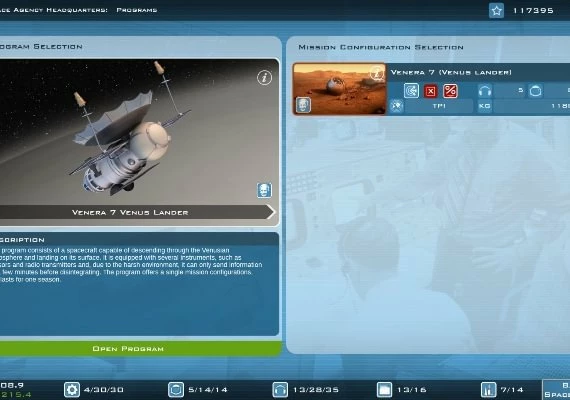Open info icon on program image
Image resolution: width=570 pixels, height=400 pixels.
coord(264,77)
